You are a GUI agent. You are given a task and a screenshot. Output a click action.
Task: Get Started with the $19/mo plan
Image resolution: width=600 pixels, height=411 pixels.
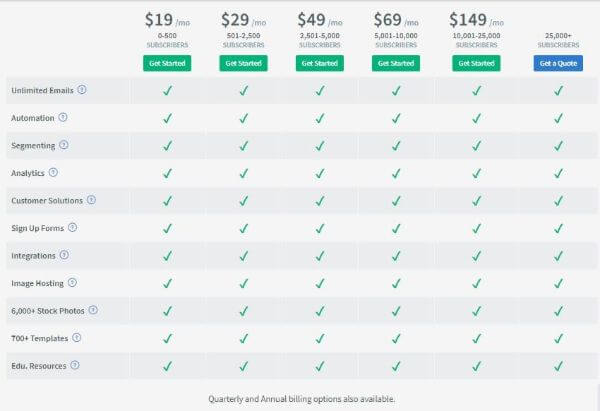(x=167, y=63)
